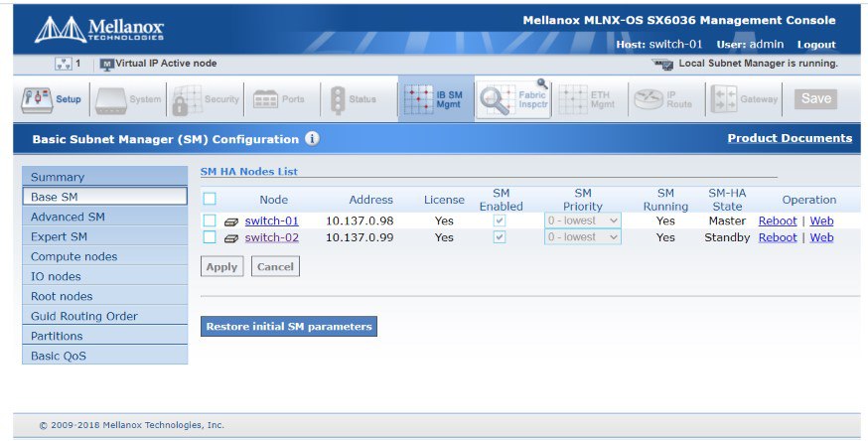The image size is (868, 441).
Task: Click Reboot link for switch-02
Action: click(x=778, y=237)
